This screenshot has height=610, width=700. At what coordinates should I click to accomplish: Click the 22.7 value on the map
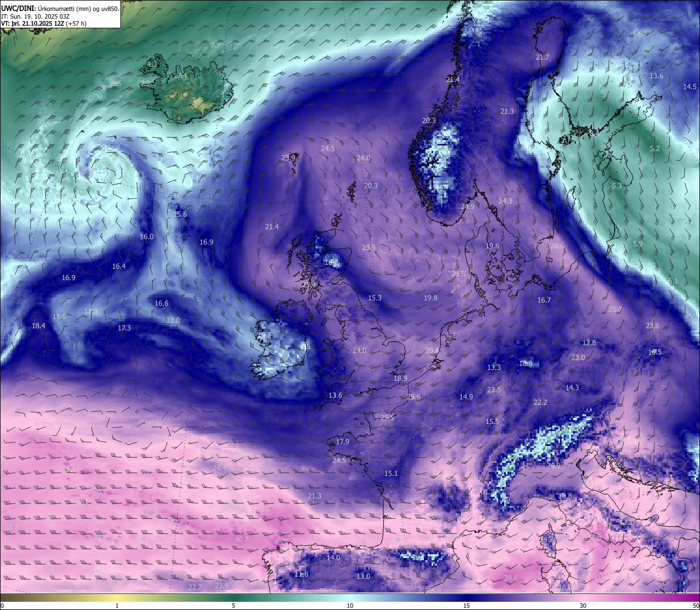click(195, 587)
